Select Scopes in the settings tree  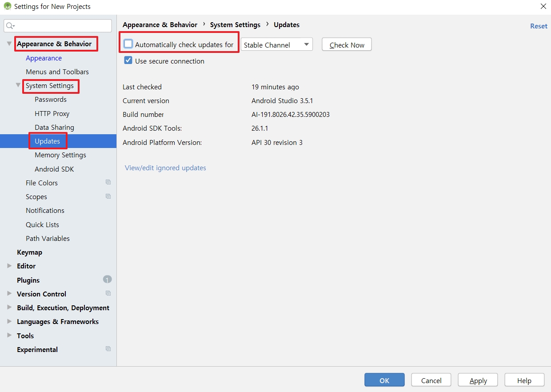coord(36,196)
